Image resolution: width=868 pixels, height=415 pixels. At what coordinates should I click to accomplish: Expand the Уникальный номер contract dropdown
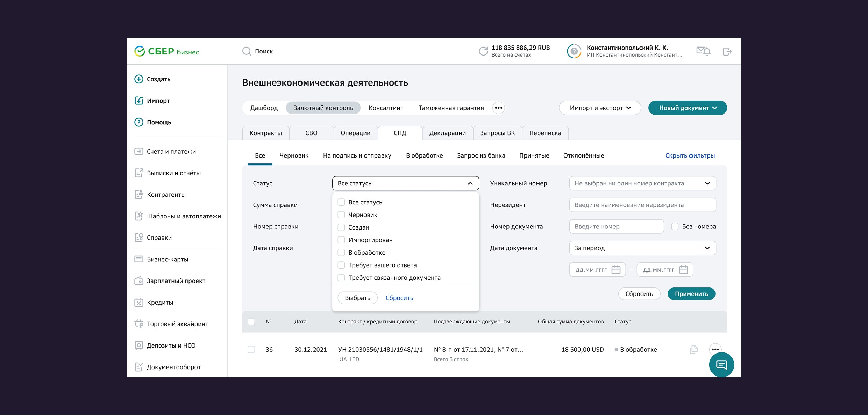click(x=707, y=183)
